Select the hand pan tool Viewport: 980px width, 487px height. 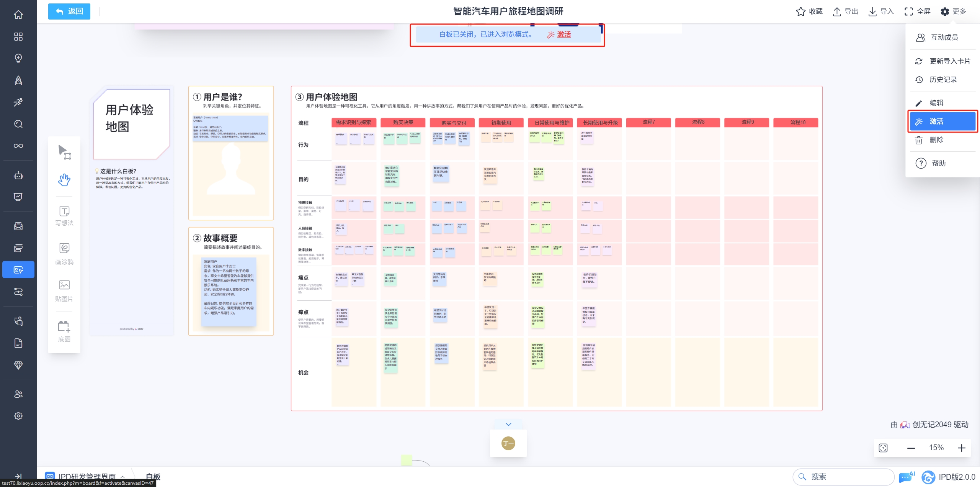(64, 180)
